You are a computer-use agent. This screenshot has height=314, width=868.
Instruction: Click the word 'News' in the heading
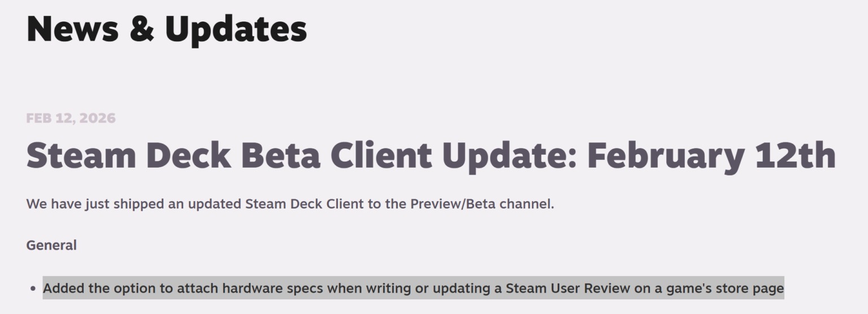72,28
